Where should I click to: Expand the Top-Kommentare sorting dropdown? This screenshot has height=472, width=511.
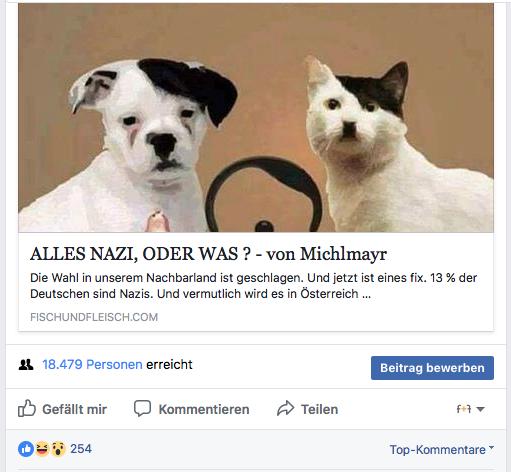click(x=442, y=450)
